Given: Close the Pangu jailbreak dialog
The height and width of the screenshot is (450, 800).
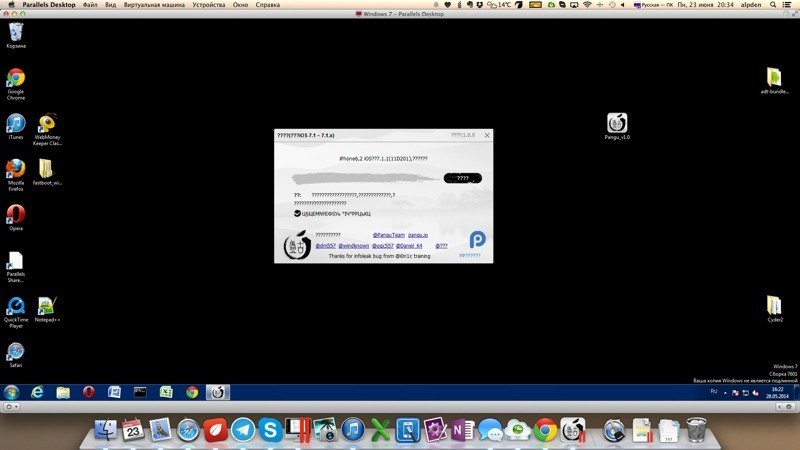Looking at the screenshot, I should [487, 134].
